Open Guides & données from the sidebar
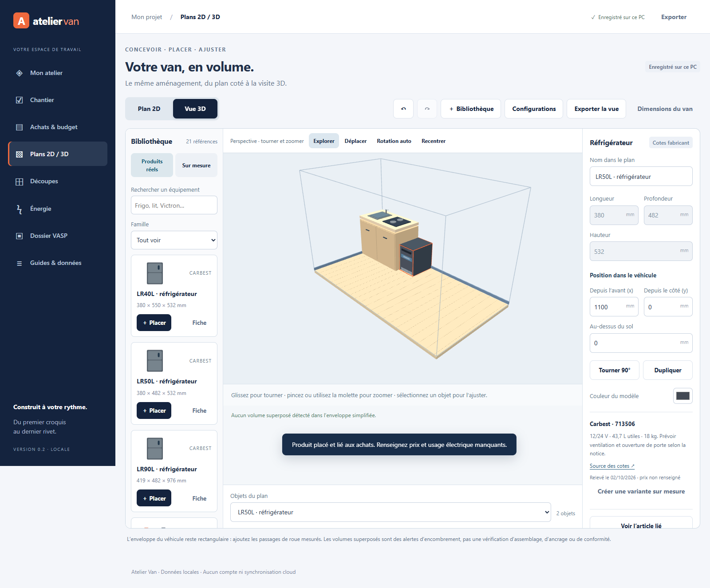The height and width of the screenshot is (588, 710). pos(58,263)
